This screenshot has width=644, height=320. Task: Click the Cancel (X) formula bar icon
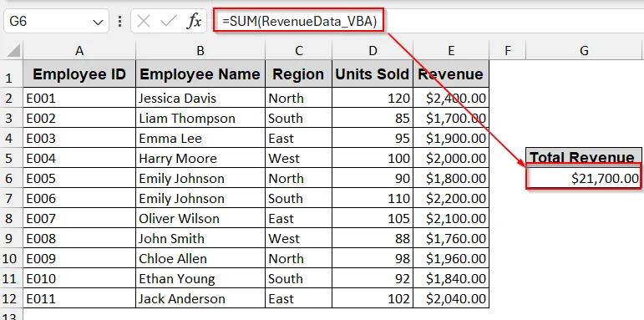point(144,21)
